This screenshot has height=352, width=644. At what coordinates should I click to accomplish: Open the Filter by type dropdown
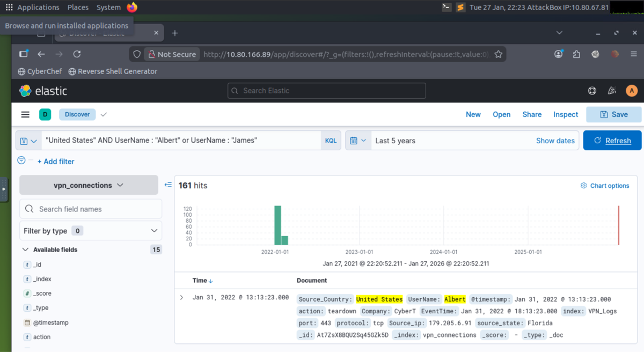(90, 230)
